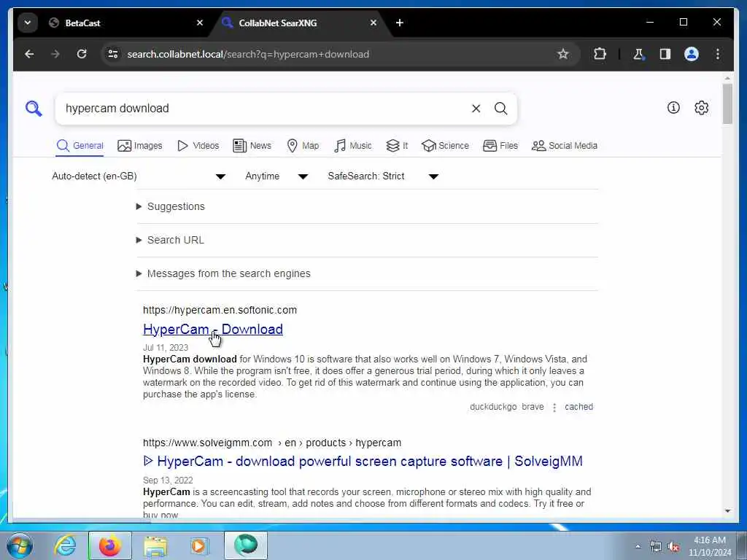
Task: Submit search with the magnifier button
Action: [x=500, y=109]
